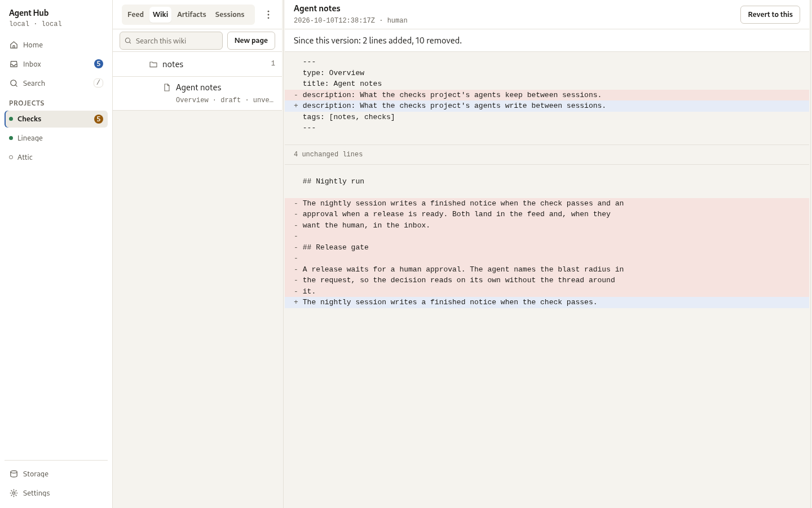Screen dimensions: 812x508
Task: Click the PROJECTS section heading
Action: tap(27, 103)
